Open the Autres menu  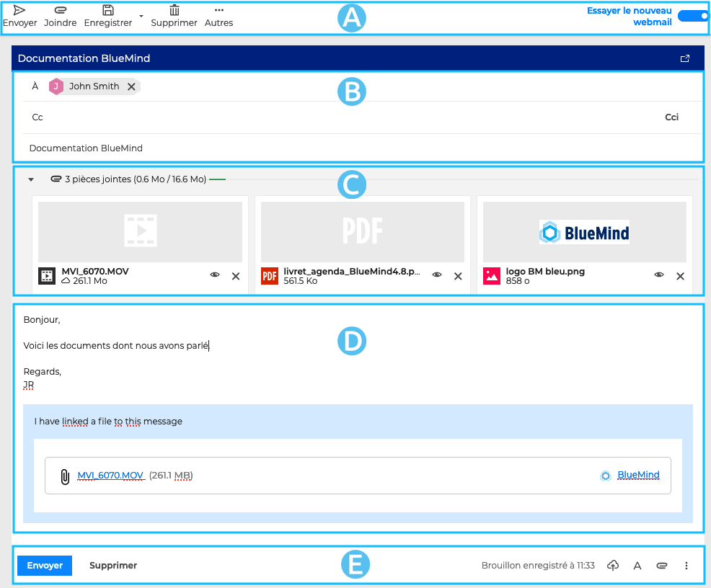pyautogui.click(x=218, y=16)
